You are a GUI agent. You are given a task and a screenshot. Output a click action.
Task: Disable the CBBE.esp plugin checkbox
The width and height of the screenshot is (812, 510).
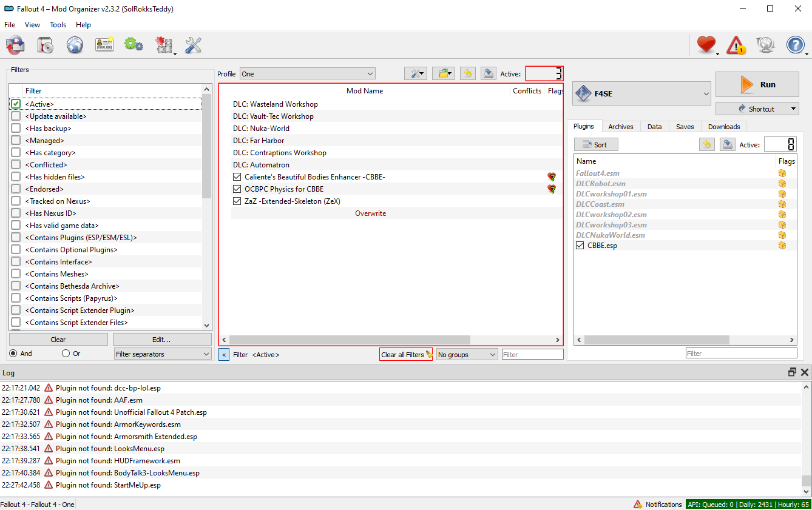pos(580,246)
